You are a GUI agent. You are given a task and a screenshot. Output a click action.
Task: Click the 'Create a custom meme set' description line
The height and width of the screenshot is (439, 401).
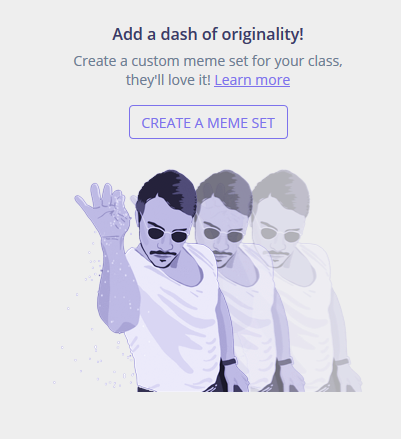click(x=208, y=61)
